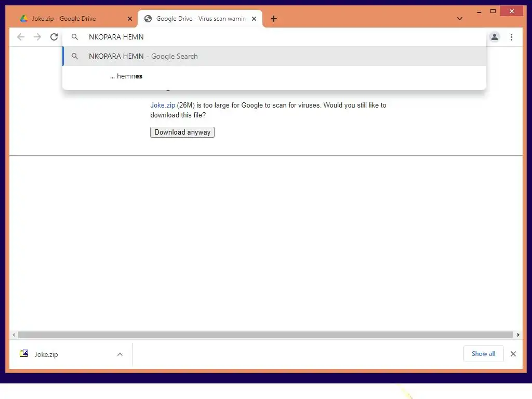Open the profile avatar icon
The width and height of the screenshot is (532, 399).
click(x=495, y=37)
